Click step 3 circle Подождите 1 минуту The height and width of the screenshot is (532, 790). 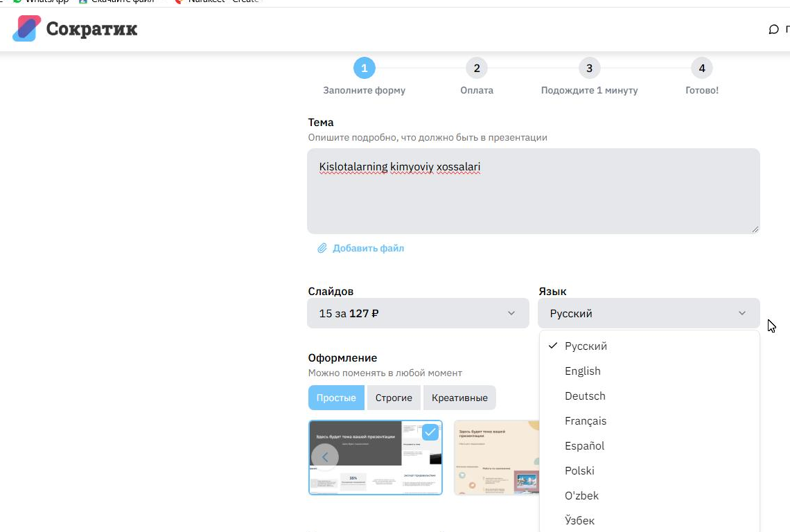[x=589, y=68]
